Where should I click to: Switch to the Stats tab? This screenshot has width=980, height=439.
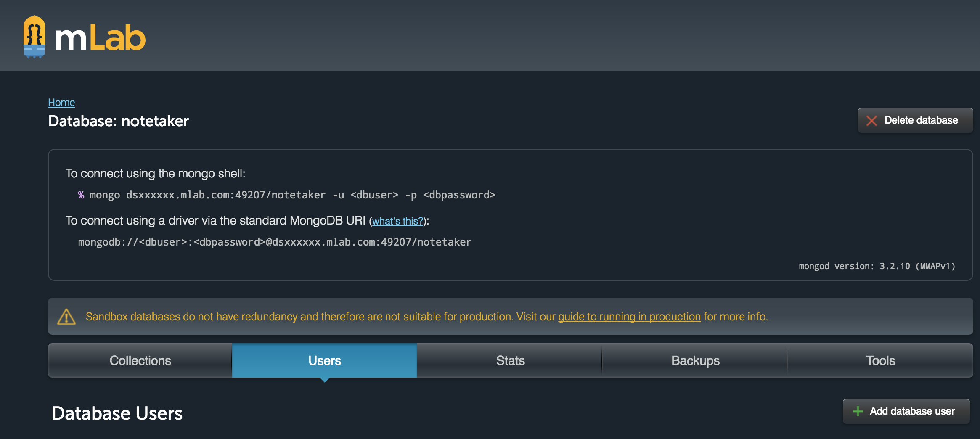pos(510,360)
